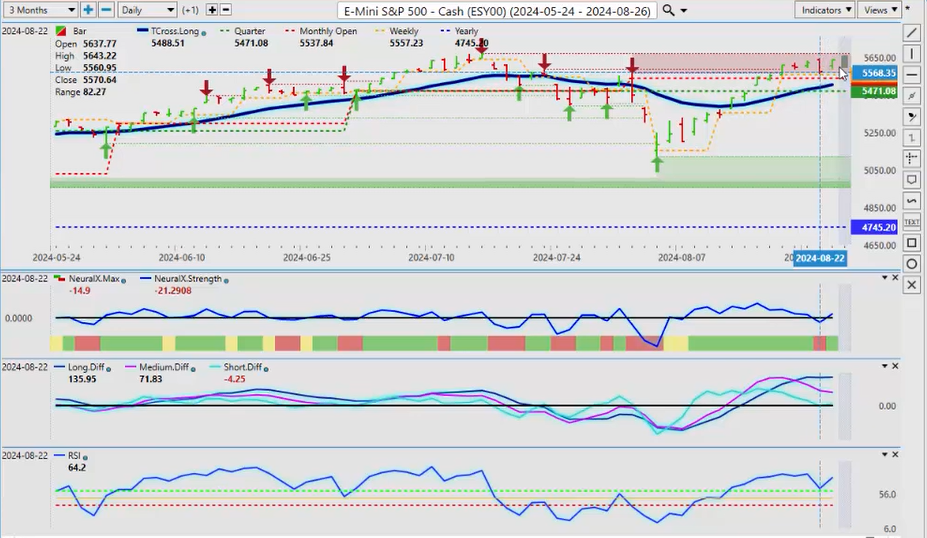Select the diagonal trend line drawing tool
927x538 pixels.
[911, 33]
